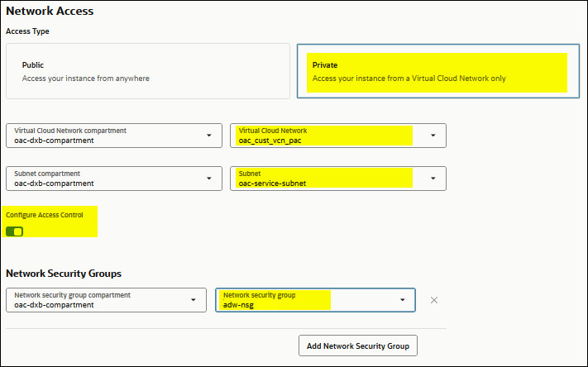Click arrow icon of oac_cust_vcn_pac field

tap(433, 136)
